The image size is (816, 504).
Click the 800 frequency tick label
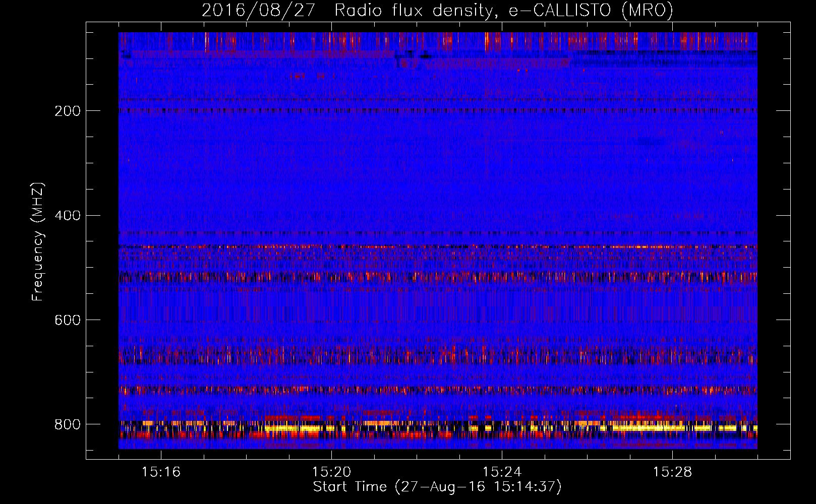(68, 424)
